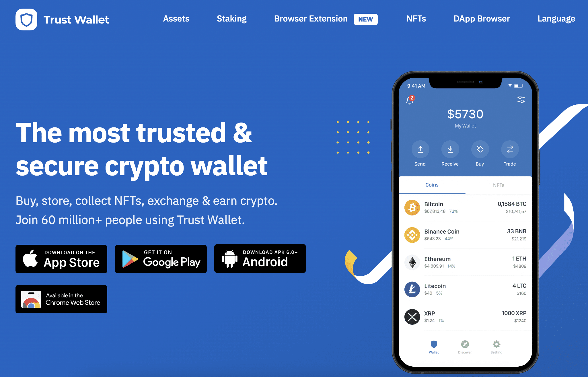Click Download APK 6.0+ Android button
Screen dimensions: 588x377
click(x=261, y=258)
